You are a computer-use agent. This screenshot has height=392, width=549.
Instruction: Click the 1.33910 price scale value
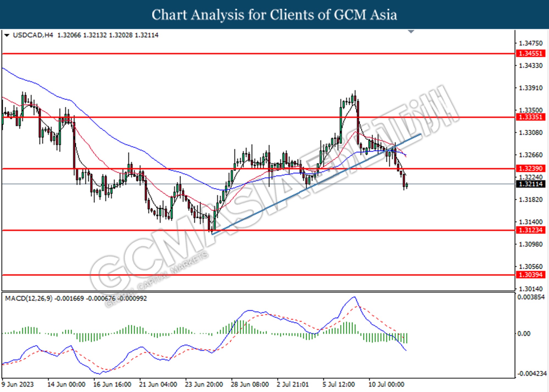[x=530, y=88]
